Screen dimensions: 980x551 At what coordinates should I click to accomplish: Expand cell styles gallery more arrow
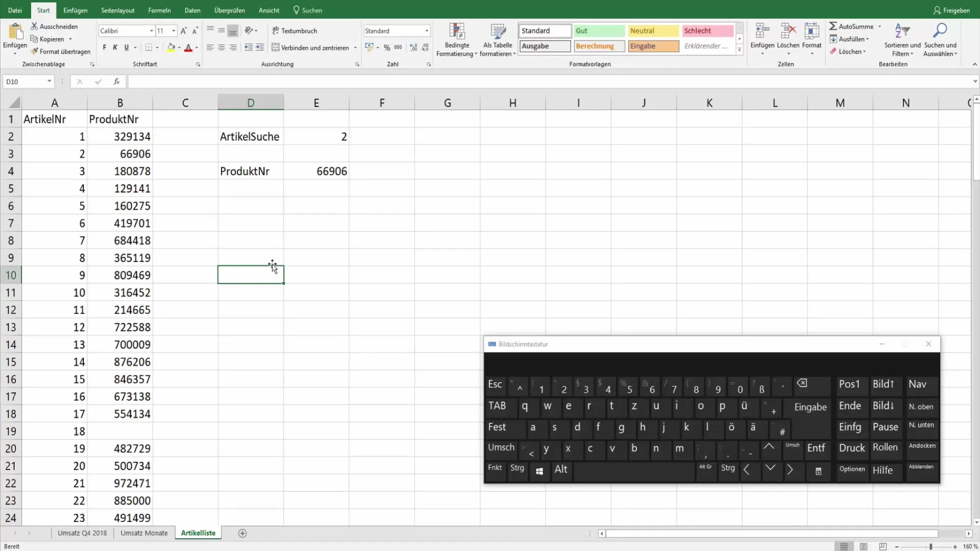coord(739,49)
